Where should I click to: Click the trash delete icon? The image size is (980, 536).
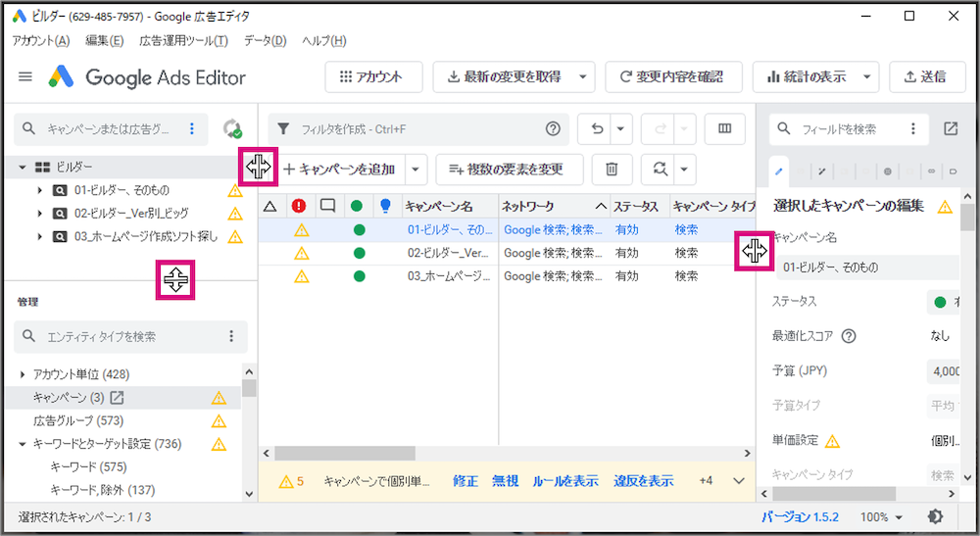(612, 170)
